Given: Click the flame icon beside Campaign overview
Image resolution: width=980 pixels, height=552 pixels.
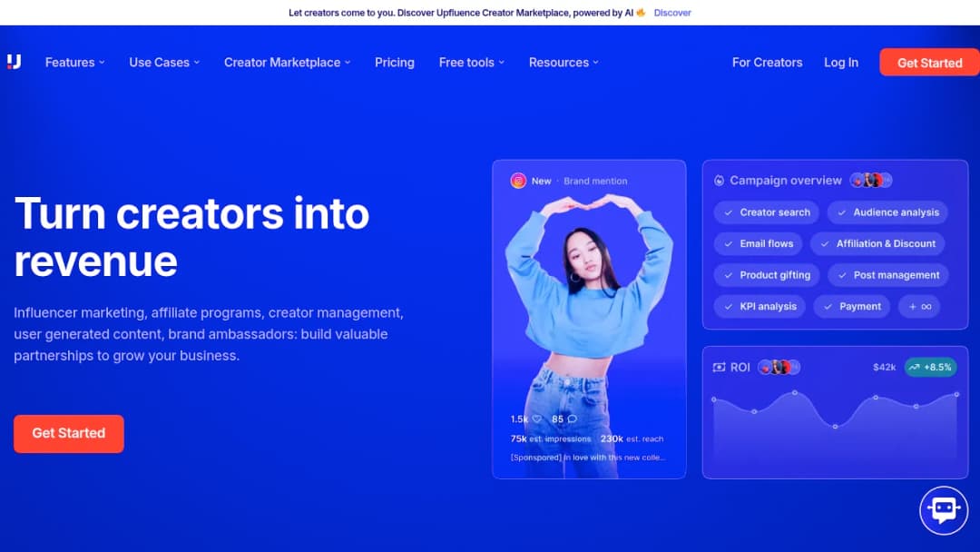Looking at the screenshot, I should (x=719, y=181).
